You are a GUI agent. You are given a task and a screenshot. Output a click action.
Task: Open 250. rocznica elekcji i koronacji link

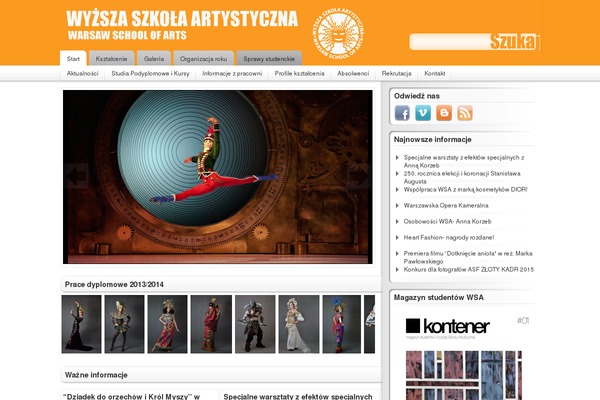tap(462, 177)
